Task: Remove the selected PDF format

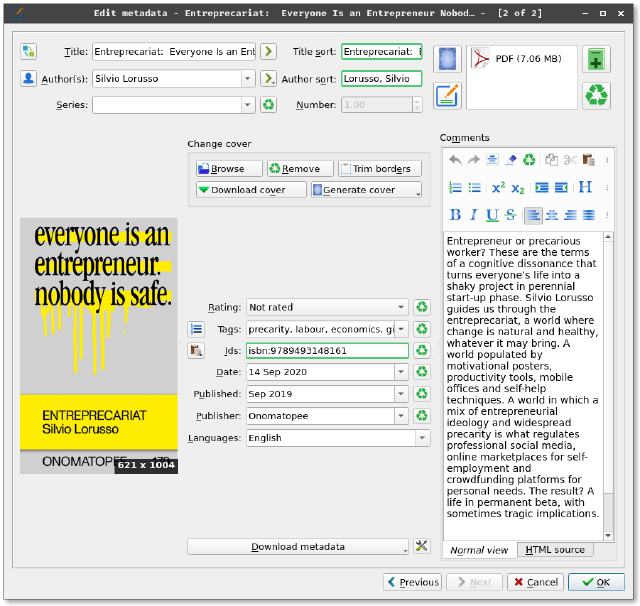Action: pos(596,96)
